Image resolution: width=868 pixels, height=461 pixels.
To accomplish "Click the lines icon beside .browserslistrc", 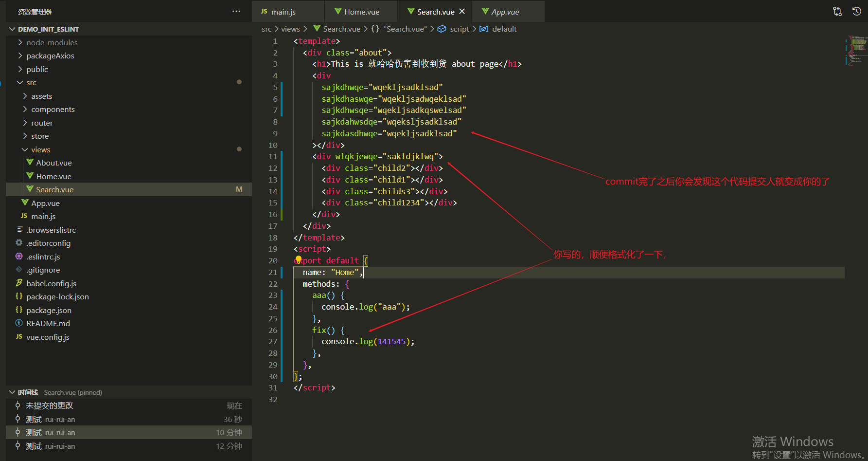I will pos(20,229).
